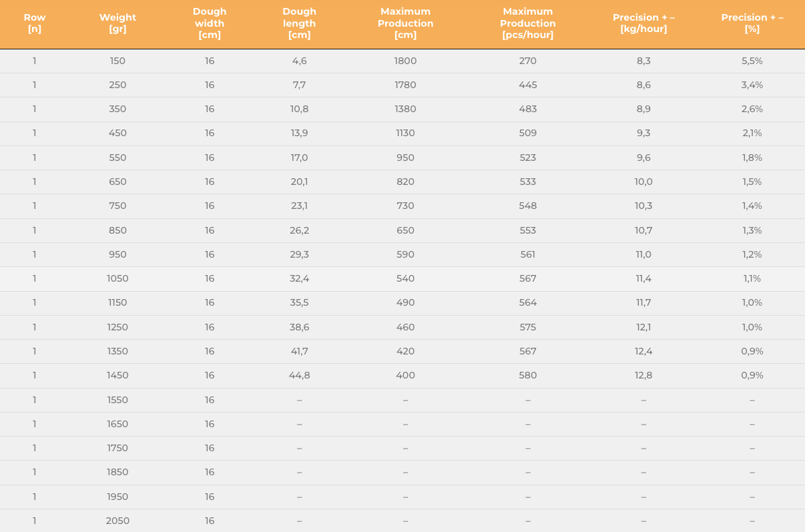Select the 8,3 kg/hour precision value
The width and height of the screenshot is (805, 532).
(x=643, y=61)
